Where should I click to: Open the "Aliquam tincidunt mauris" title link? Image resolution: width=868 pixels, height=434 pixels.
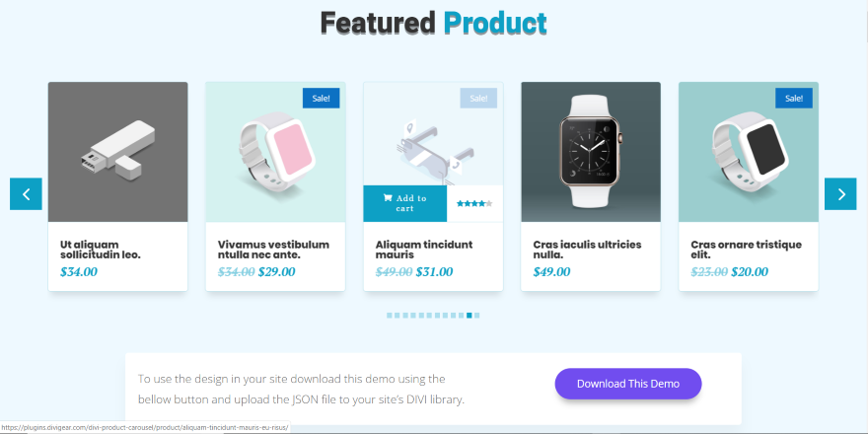tap(424, 250)
